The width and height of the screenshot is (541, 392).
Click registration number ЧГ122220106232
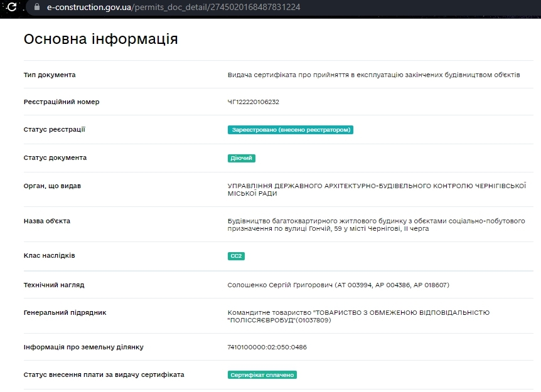point(254,102)
